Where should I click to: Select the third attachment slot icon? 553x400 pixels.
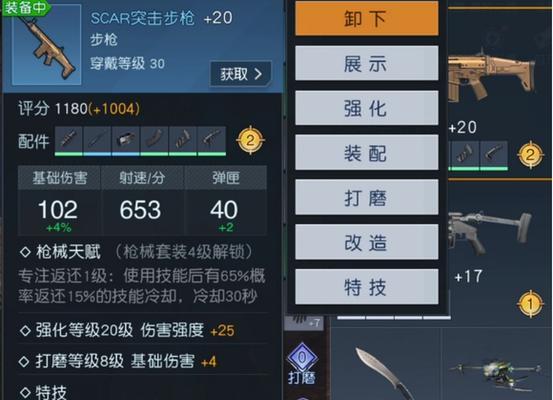[x=126, y=140]
